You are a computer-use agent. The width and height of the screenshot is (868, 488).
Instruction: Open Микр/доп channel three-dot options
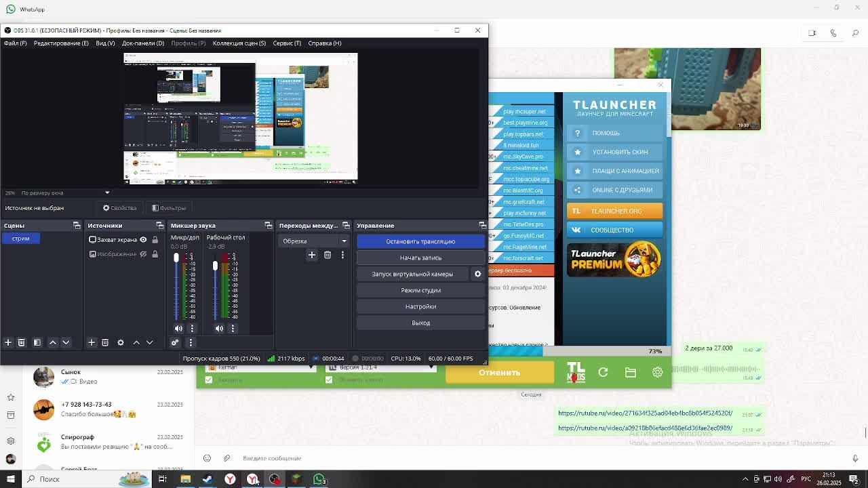click(x=192, y=329)
